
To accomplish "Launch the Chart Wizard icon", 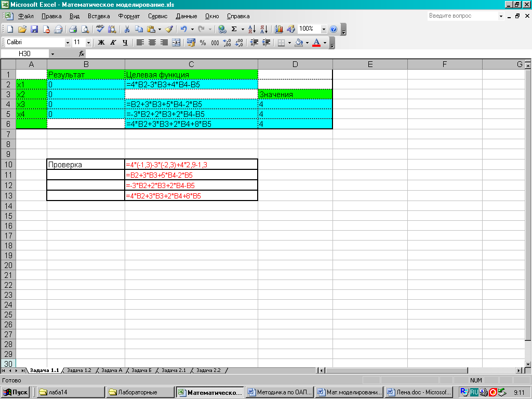I will [279, 29].
